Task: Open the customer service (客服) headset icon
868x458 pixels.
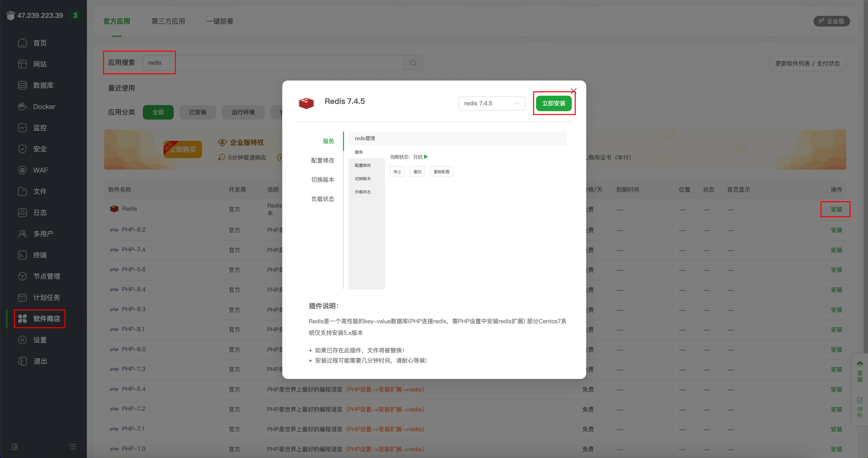Action: tap(860, 364)
